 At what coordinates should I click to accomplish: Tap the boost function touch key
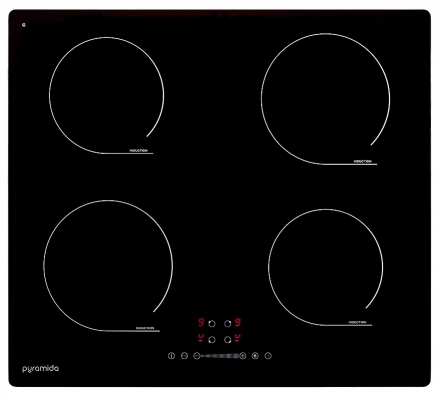[255, 356]
